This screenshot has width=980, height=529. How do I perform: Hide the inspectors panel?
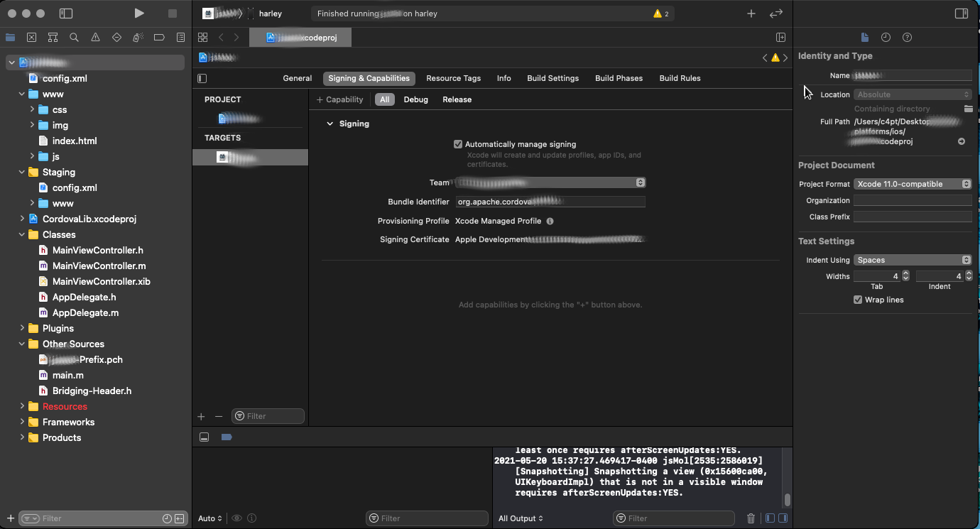[962, 13]
